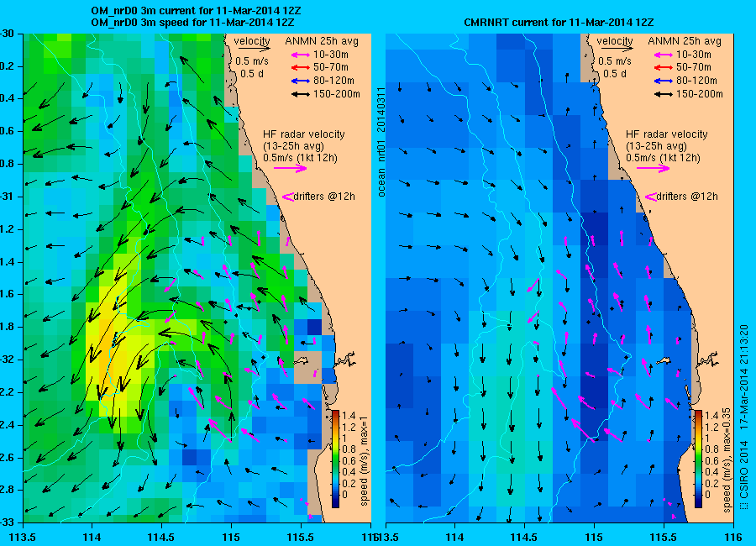
Task: Click the '115.5' longitude tick under the CMRNRT panel
Action: (664, 538)
